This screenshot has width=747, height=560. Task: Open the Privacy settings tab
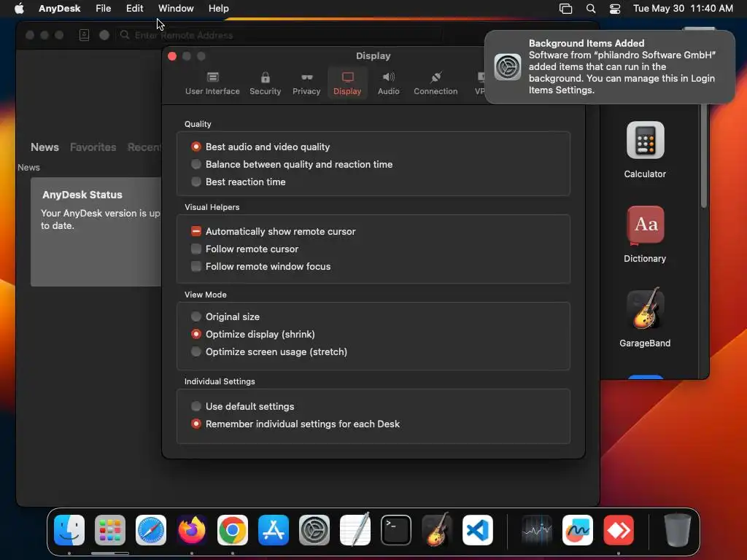tap(306, 83)
